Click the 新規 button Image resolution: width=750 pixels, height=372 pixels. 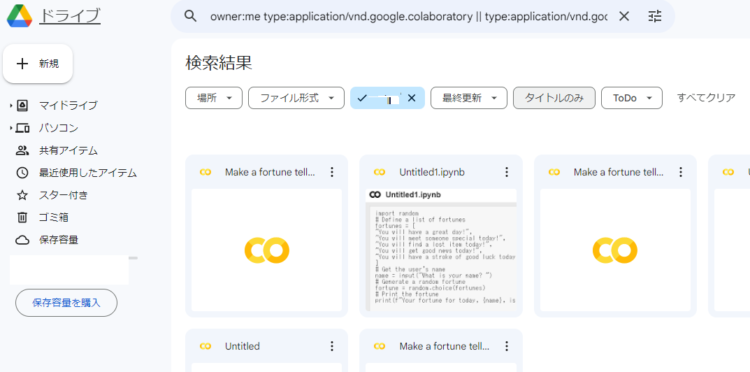38,64
